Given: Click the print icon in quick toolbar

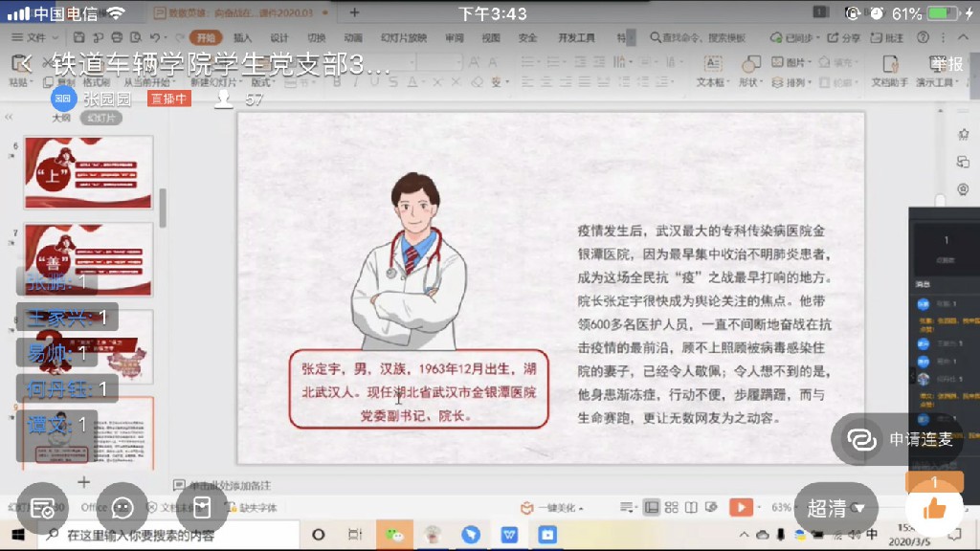Looking at the screenshot, I should point(117,37).
